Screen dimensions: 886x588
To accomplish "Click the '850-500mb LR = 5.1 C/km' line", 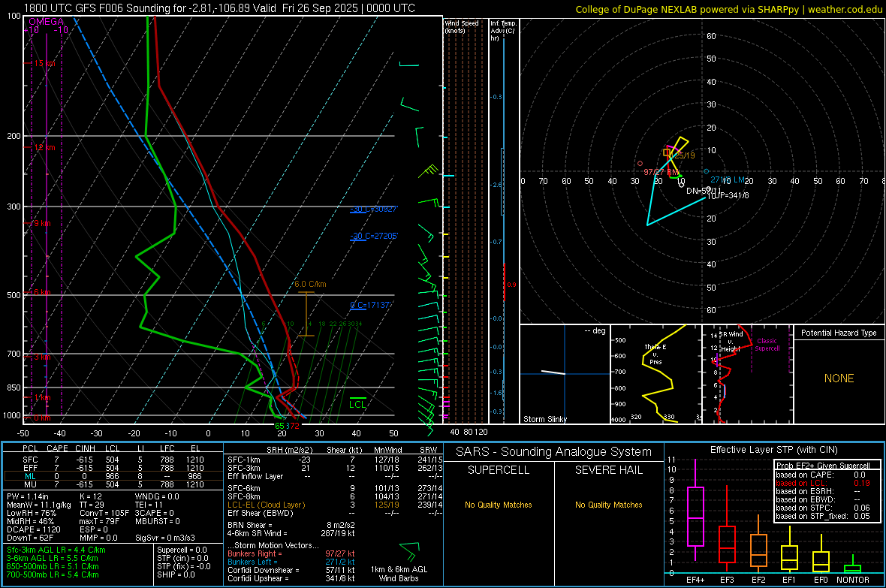I will (x=53, y=566).
